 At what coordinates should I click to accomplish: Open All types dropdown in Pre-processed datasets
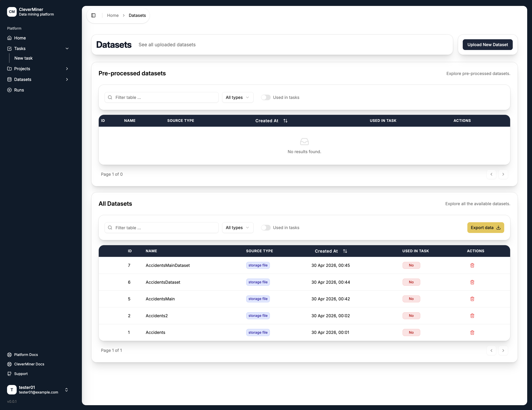pos(237,97)
